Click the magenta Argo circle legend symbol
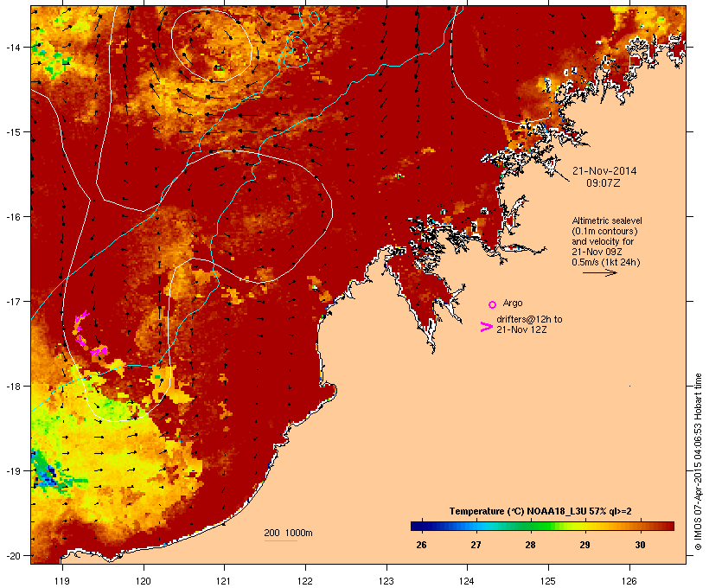 [493, 304]
